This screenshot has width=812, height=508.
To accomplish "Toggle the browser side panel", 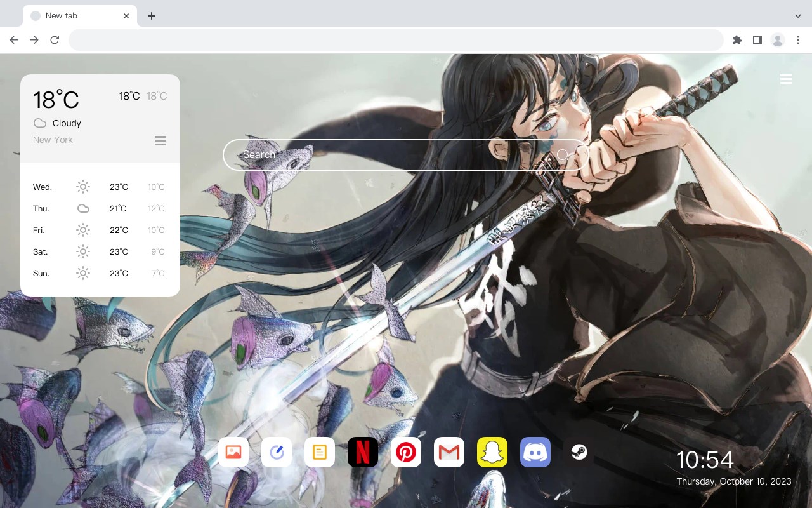I will (x=757, y=40).
